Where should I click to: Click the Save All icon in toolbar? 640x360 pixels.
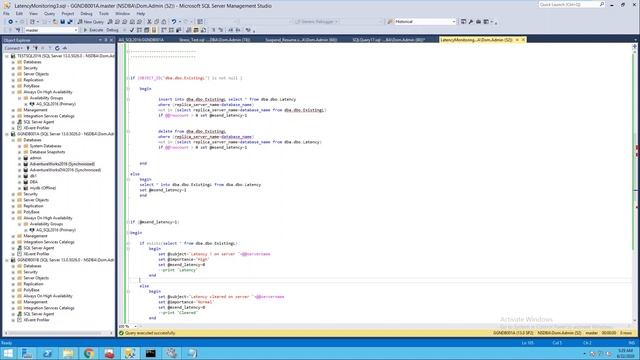click(70, 22)
